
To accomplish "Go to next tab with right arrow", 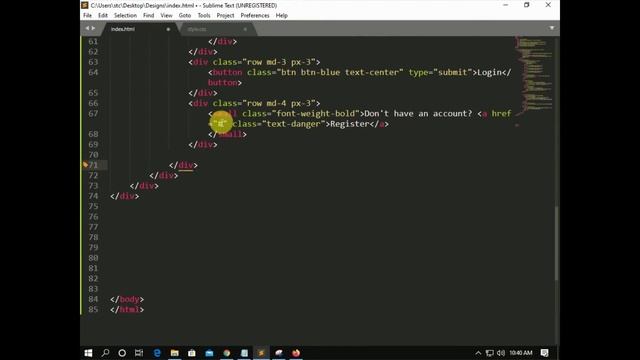I will pos(93,28).
